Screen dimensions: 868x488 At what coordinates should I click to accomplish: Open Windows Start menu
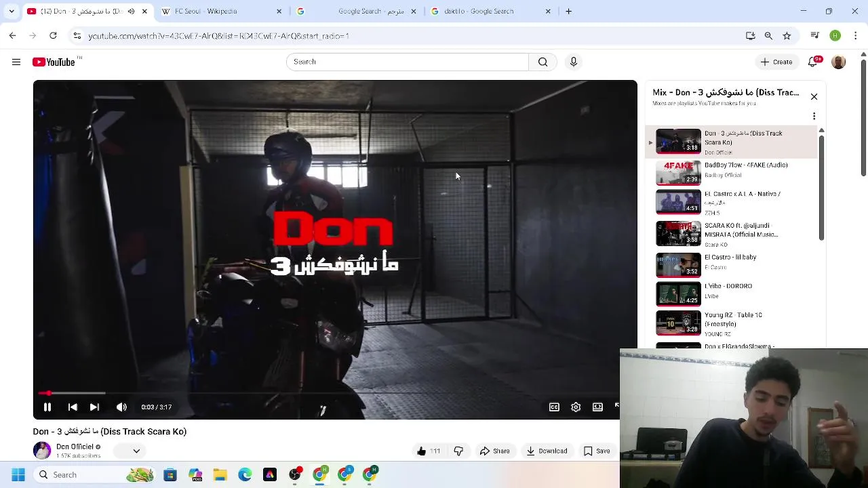point(18,475)
